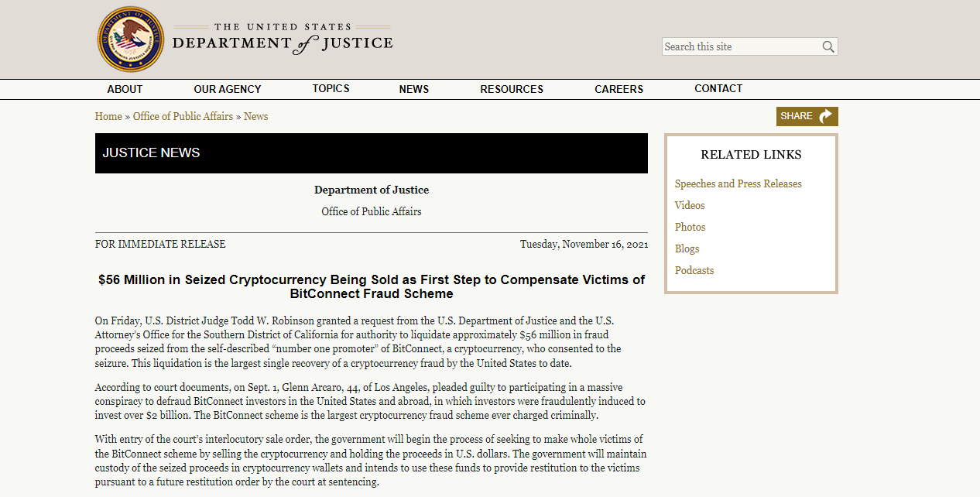This screenshot has width=980, height=497.
Task: Open the OUR AGENCY menu
Action: tap(228, 89)
